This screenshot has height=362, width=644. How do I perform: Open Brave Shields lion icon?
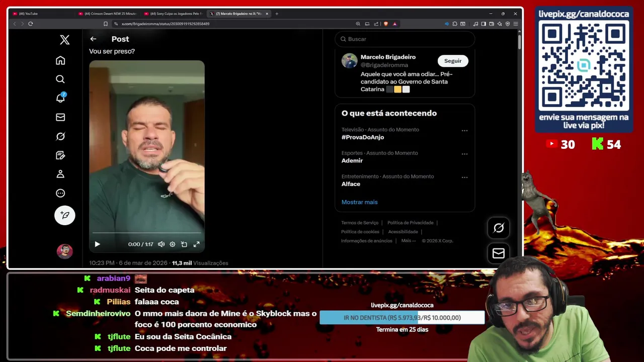pyautogui.click(x=386, y=24)
